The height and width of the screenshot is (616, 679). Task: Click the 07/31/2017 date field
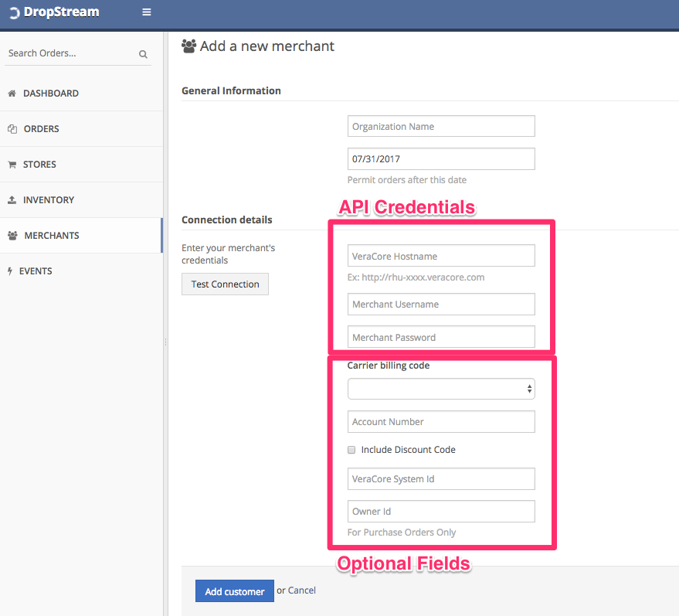[x=441, y=159]
